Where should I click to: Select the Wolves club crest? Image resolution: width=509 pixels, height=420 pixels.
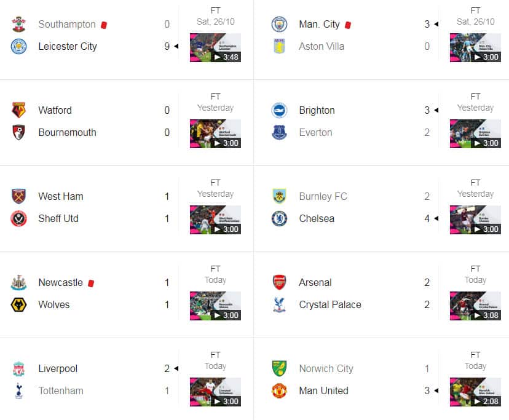[x=19, y=304]
